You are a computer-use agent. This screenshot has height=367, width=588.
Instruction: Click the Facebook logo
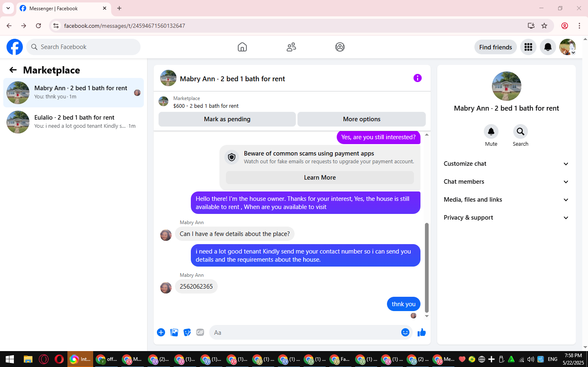[x=15, y=47]
